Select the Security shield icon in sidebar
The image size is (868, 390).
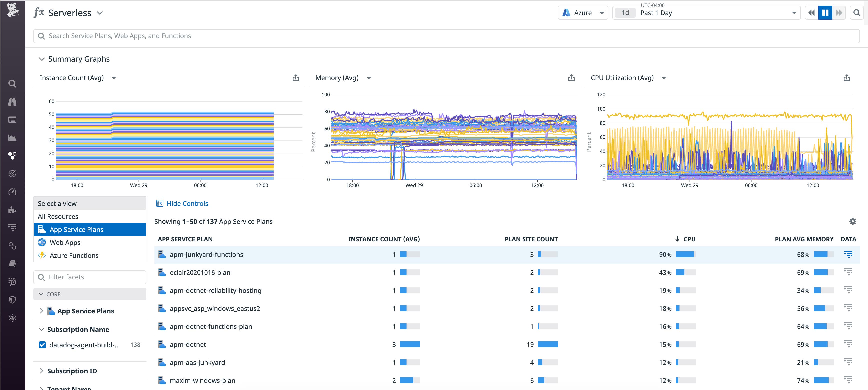point(13,300)
